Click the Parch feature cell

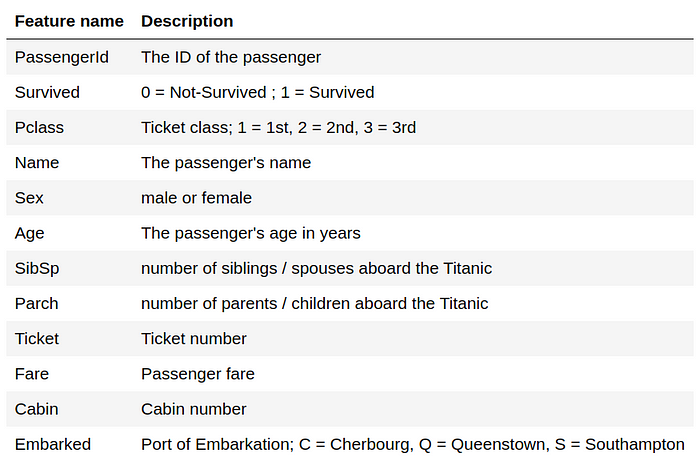click(37, 304)
